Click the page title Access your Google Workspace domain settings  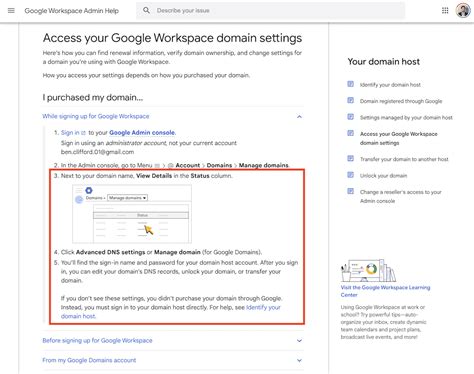172,38
